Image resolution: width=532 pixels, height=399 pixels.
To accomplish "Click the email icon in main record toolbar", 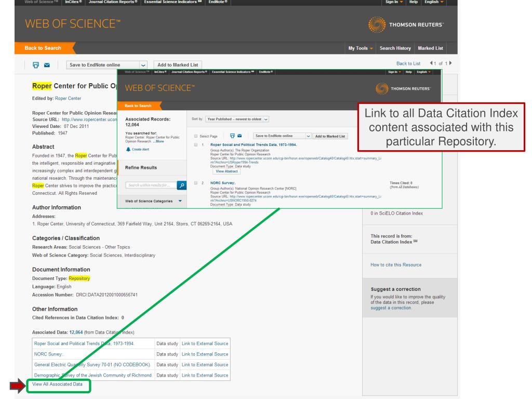I will [x=47, y=65].
